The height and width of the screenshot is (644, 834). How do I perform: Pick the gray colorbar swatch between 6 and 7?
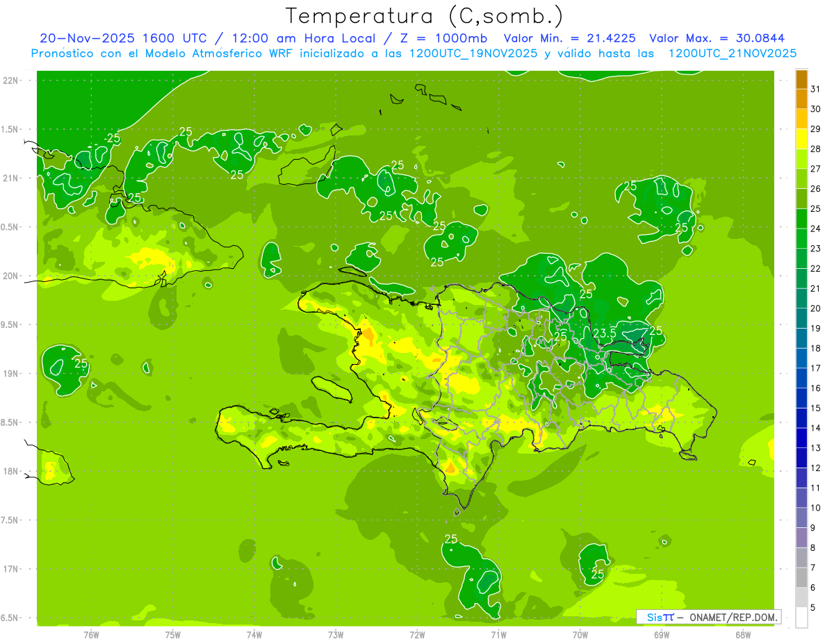pyautogui.click(x=801, y=578)
